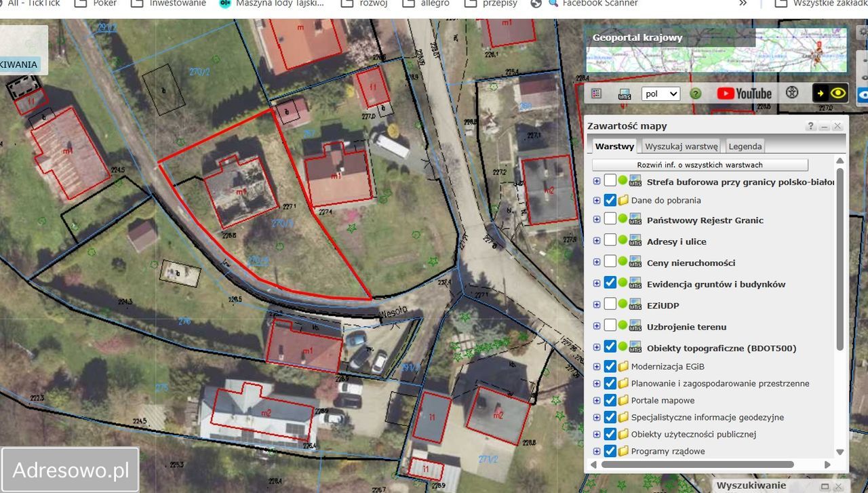Expand the Modernizacja EGiB group
Image resolution: width=868 pixels, height=493 pixels.
coord(597,366)
